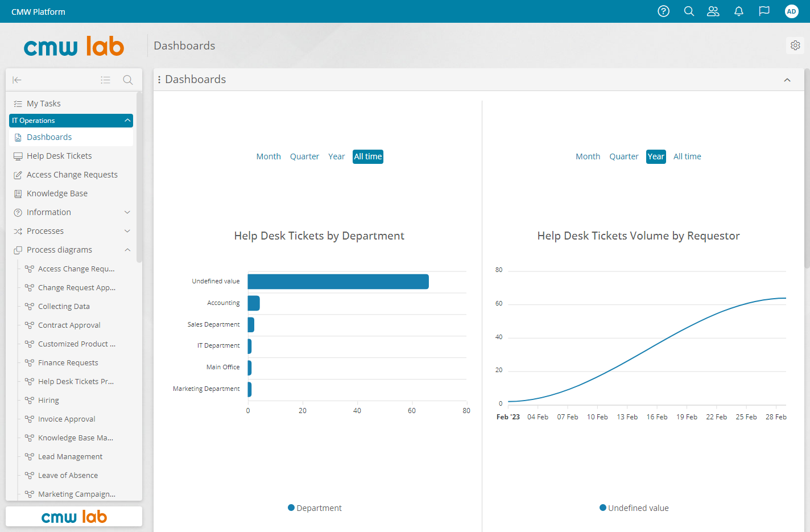Open the flag messages icon
Image resolution: width=810 pixels, height=532 pixels.
[764, 11]
